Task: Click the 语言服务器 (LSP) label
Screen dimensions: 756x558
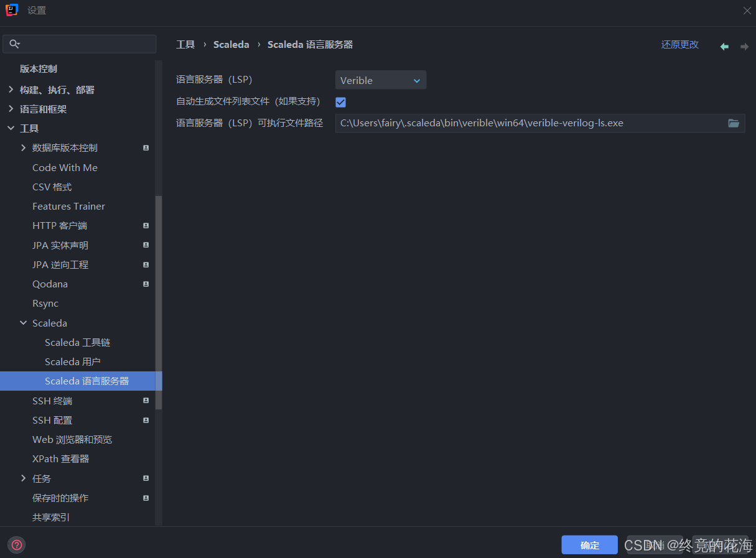Action: pyautogui.click(x=214, y=80)
